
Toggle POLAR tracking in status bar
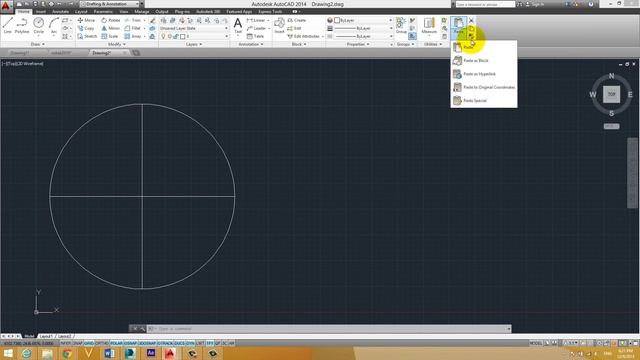click(x=116, y=343)
